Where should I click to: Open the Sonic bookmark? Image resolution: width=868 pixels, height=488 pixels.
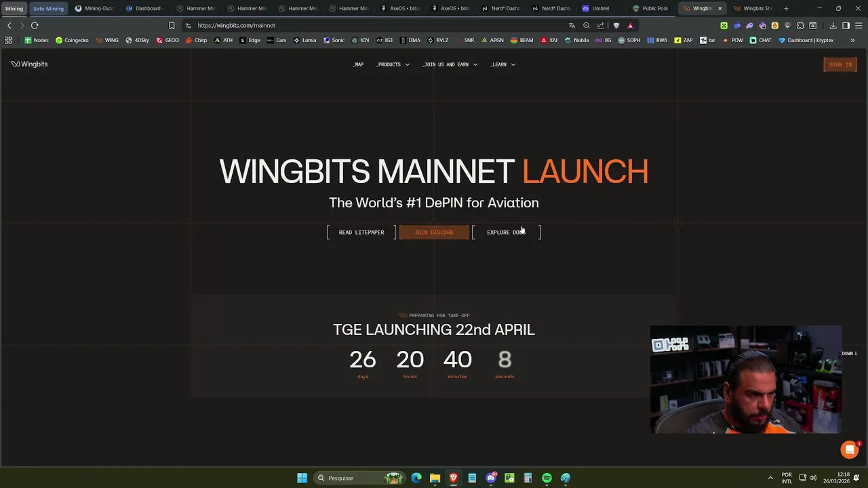[334, 40]
